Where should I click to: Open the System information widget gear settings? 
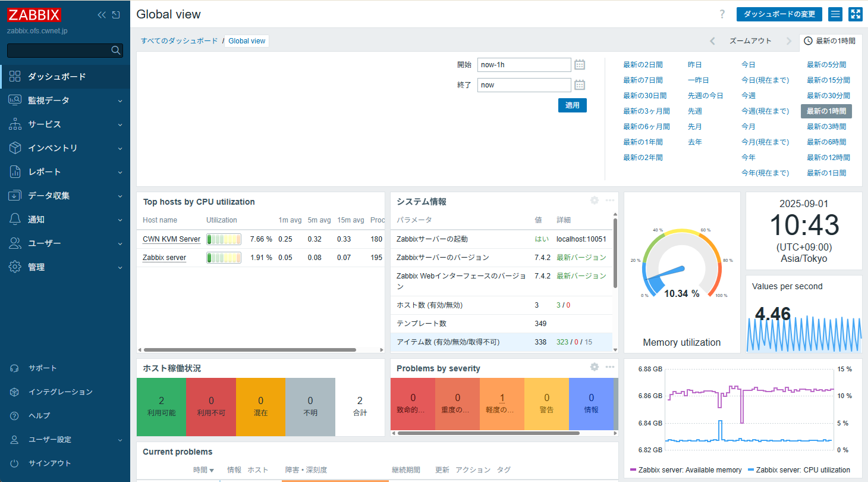[594, 201]
